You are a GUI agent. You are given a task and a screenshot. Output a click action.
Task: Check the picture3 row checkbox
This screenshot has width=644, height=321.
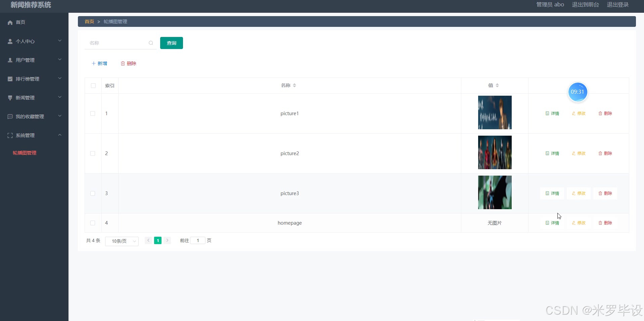pos(93,193)
